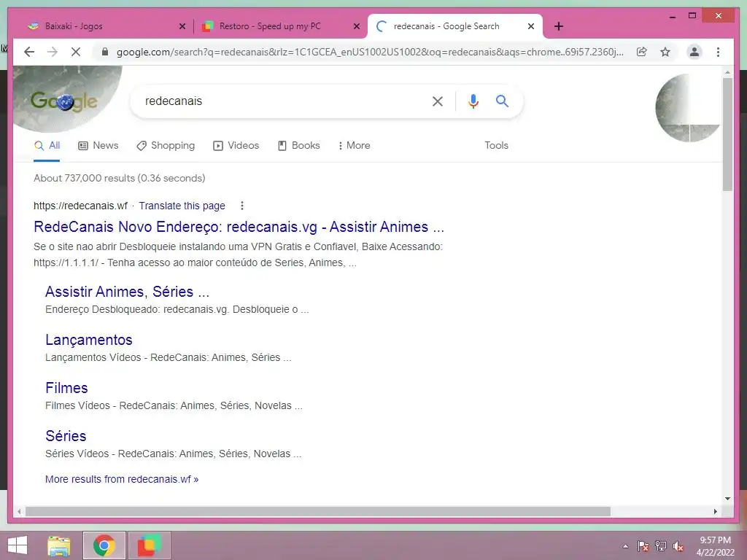Submit search with magnifier icon
This screenshot has width=747, height=560.
click(502, 101)
